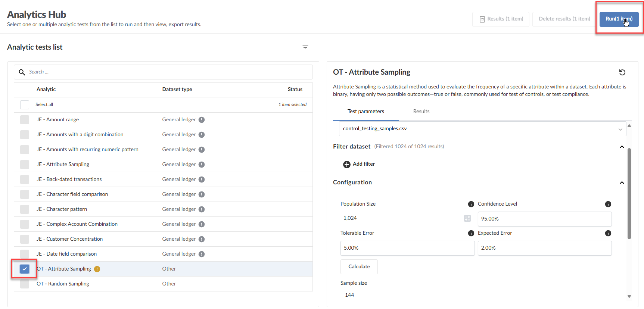This screenshot has height=309, width=644.
Task: Click status icon for JE - Character field comparison
Action: click(x=202, y=194)
